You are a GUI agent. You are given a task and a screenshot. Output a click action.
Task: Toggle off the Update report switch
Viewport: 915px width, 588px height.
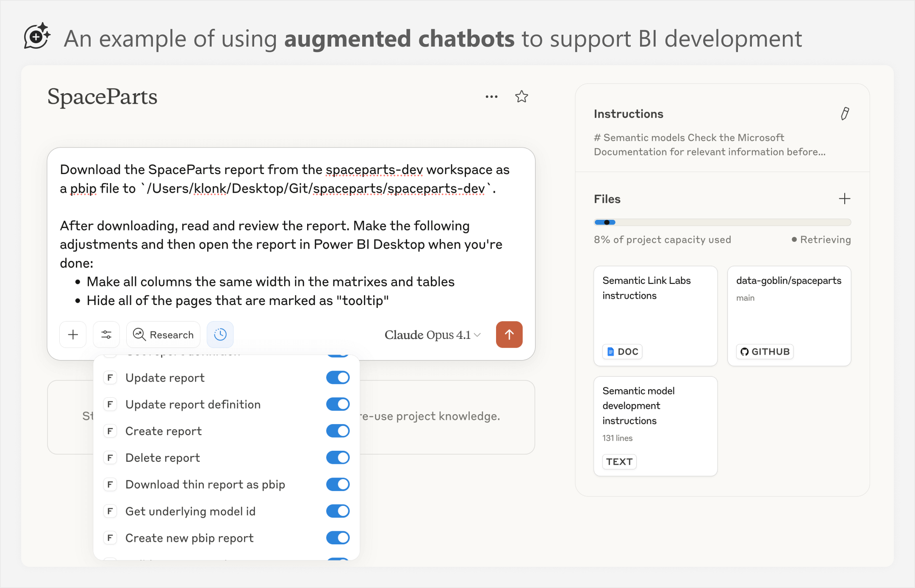point(338,377)
